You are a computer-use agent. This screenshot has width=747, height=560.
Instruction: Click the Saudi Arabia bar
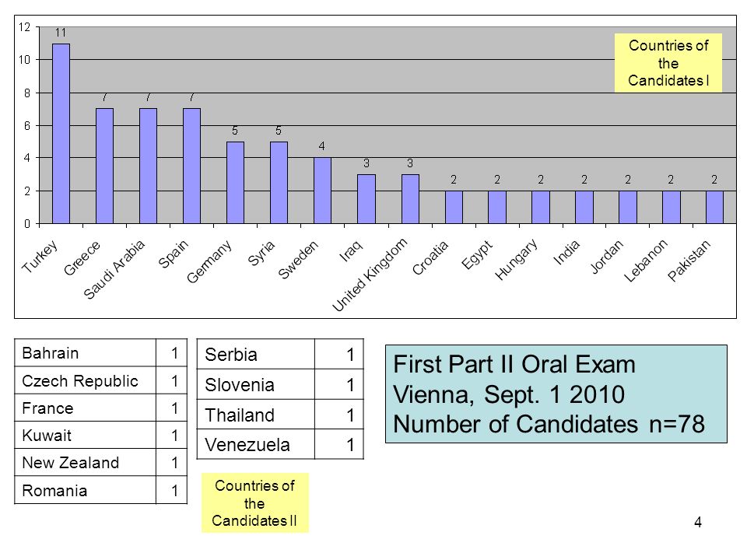(x=148, y=166)
